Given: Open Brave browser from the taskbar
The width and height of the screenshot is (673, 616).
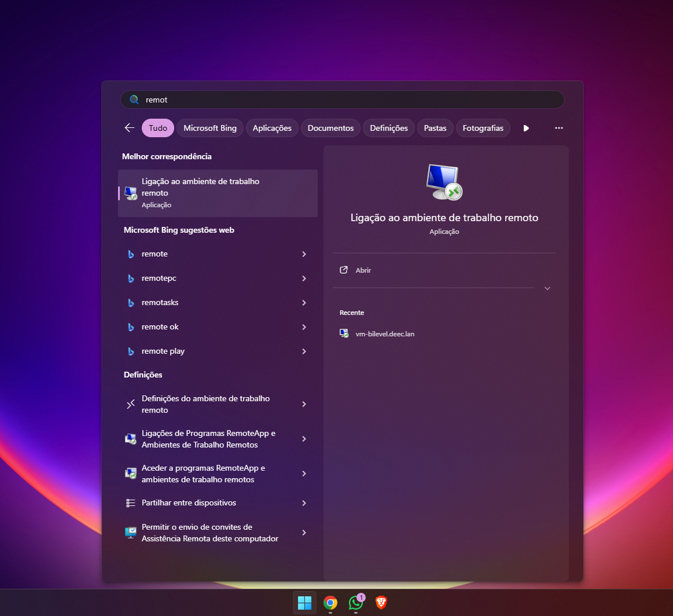Looking at the screenshot, I should tap(381, 603).
